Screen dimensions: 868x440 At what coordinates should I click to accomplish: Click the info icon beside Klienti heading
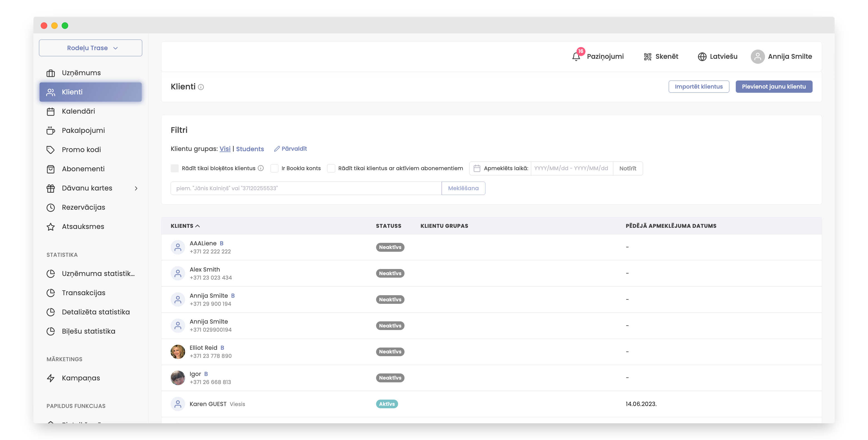201,87
